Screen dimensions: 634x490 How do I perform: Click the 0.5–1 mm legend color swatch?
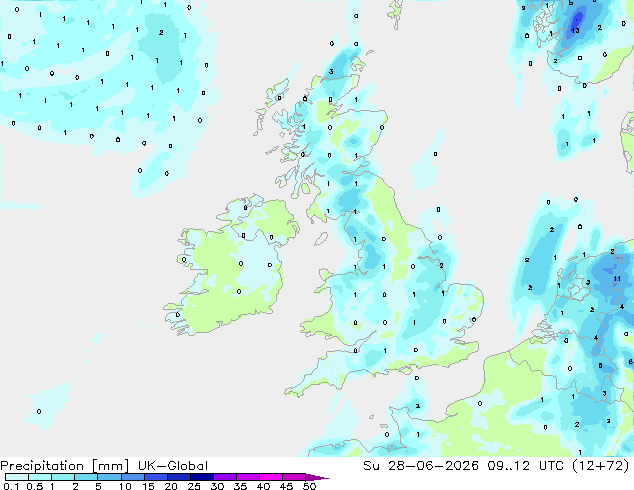point(40,477)
